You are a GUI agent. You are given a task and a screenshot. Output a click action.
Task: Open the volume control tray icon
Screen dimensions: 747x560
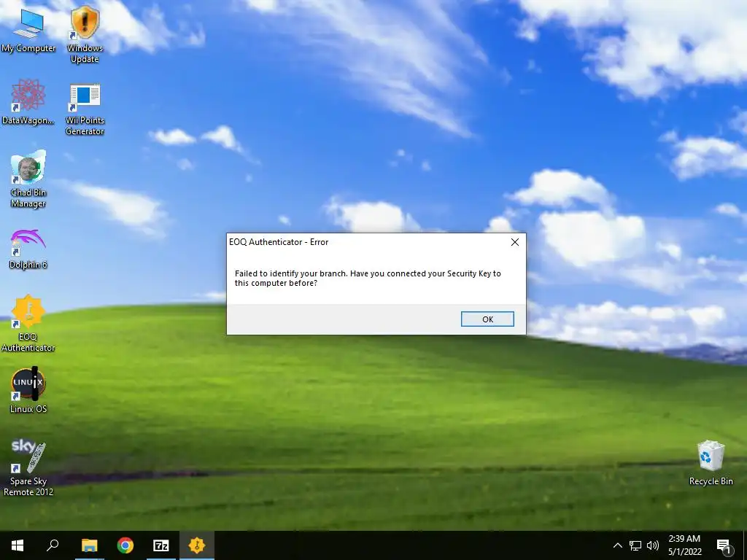[x=653, y=545]
